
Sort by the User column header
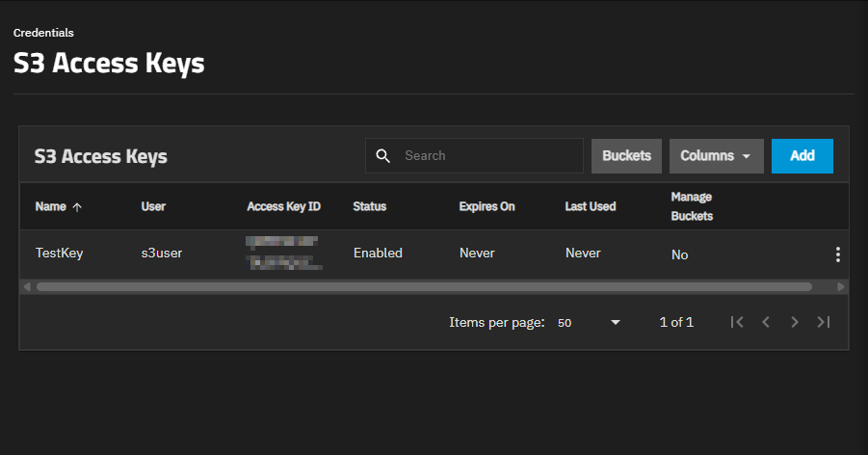coord(153,206)
